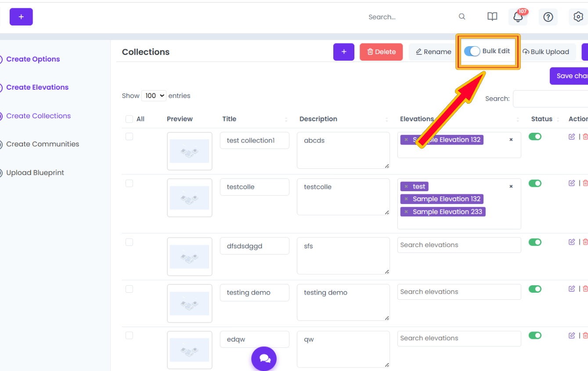Go to Create Collections step
Viewport: 588px width, 371px height.
coord(38,116)
